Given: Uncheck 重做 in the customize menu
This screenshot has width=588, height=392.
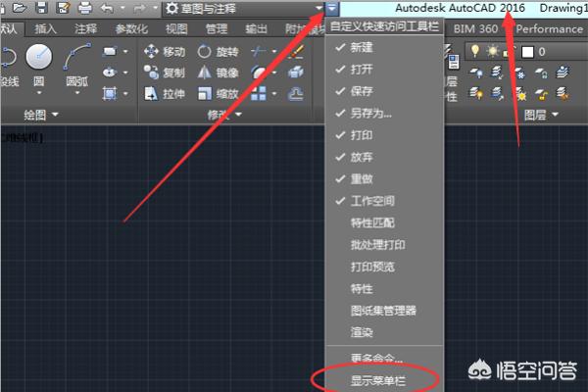Looking at the screenshot, I should [384, 179].
